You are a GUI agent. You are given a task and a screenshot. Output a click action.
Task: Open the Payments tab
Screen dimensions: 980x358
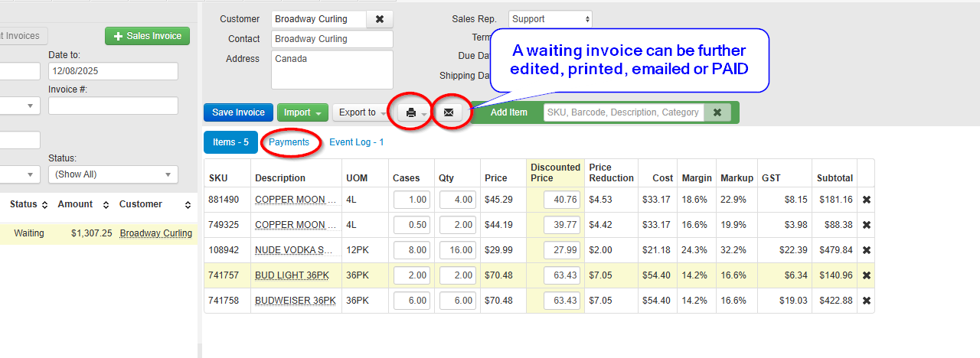click(x=289, y=142)
